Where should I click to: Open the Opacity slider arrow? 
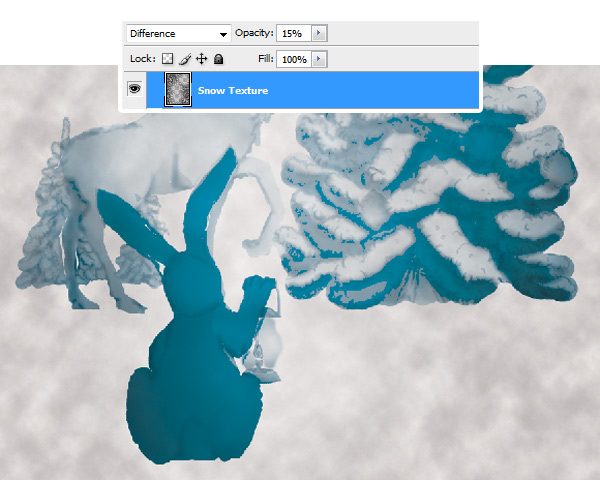(x=319, y=33)
